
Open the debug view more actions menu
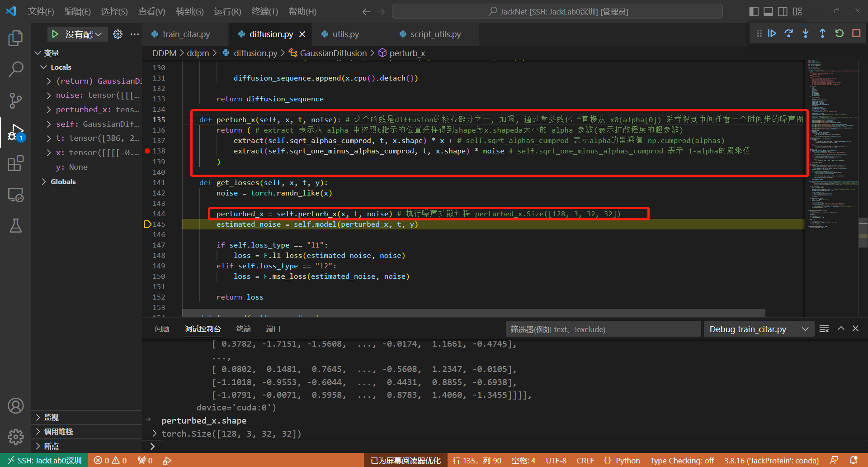(x=135, y=34)
